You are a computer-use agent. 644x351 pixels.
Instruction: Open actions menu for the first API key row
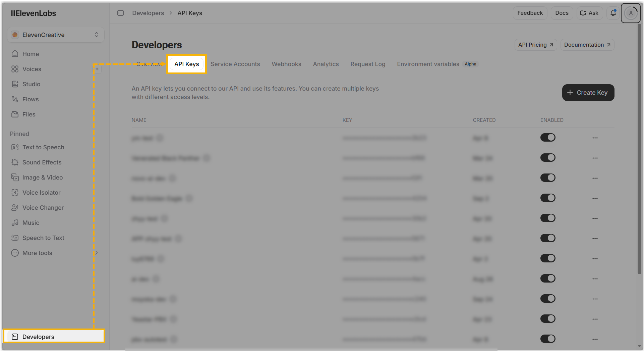[595, 138]
